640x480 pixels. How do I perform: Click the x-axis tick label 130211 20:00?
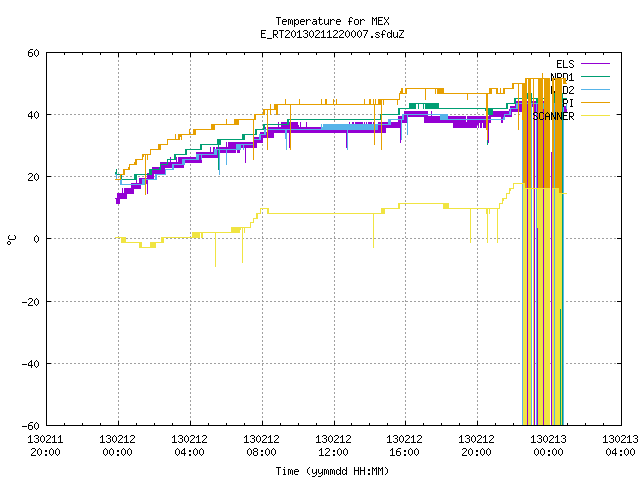pos(45,446)
